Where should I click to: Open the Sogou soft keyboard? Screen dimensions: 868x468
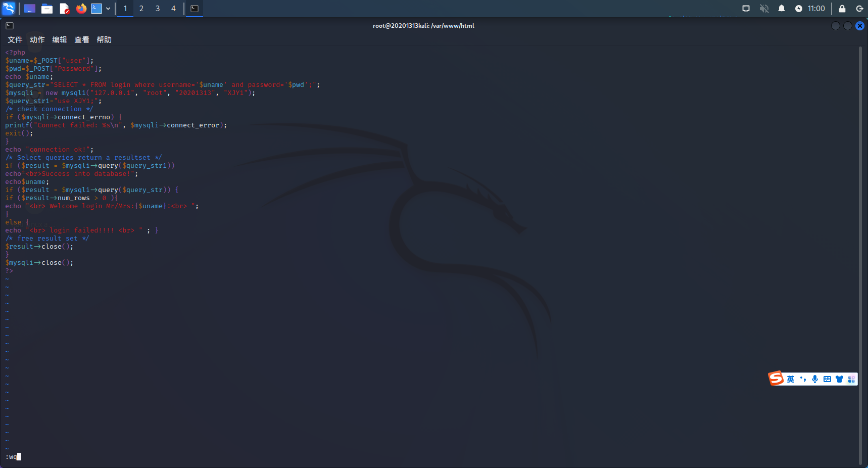[x=827, y=379]
